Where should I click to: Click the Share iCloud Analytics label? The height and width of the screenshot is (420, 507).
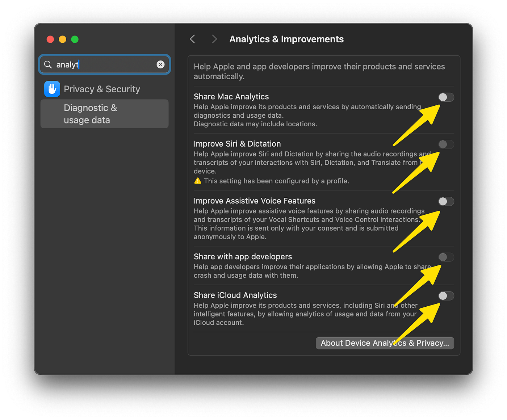pyautogui.click(x=235, y=295)
